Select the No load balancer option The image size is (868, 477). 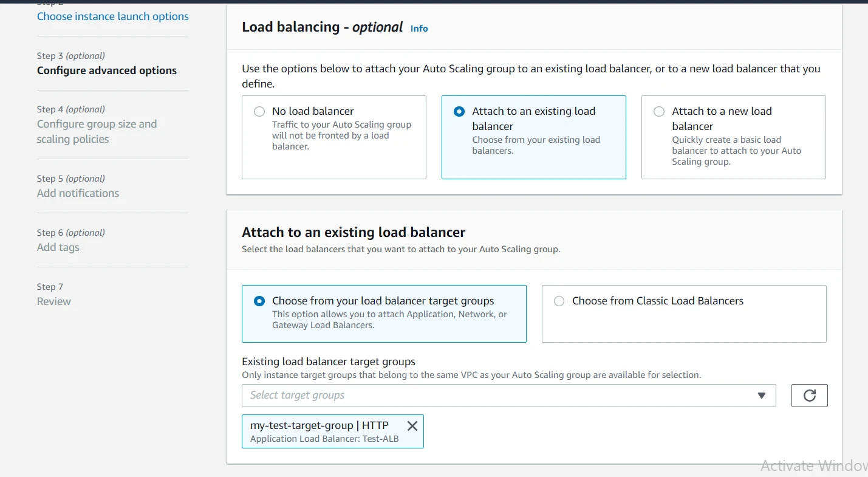pos(259,112)
